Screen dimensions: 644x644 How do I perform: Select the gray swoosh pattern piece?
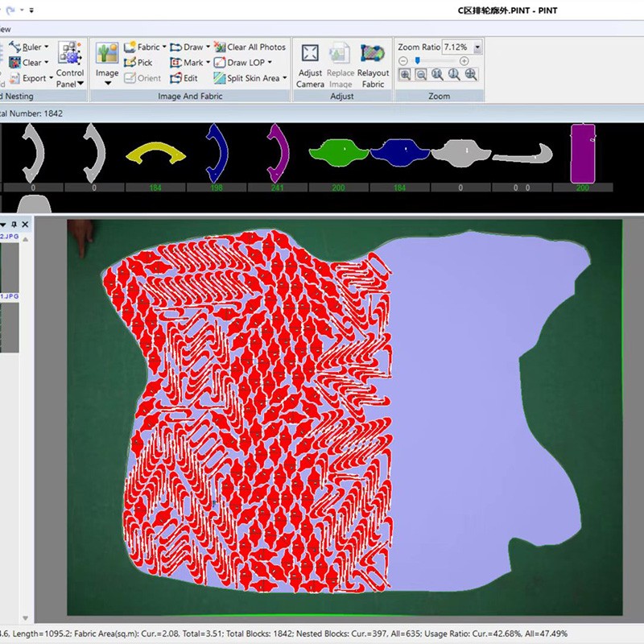tap(522, 154)
